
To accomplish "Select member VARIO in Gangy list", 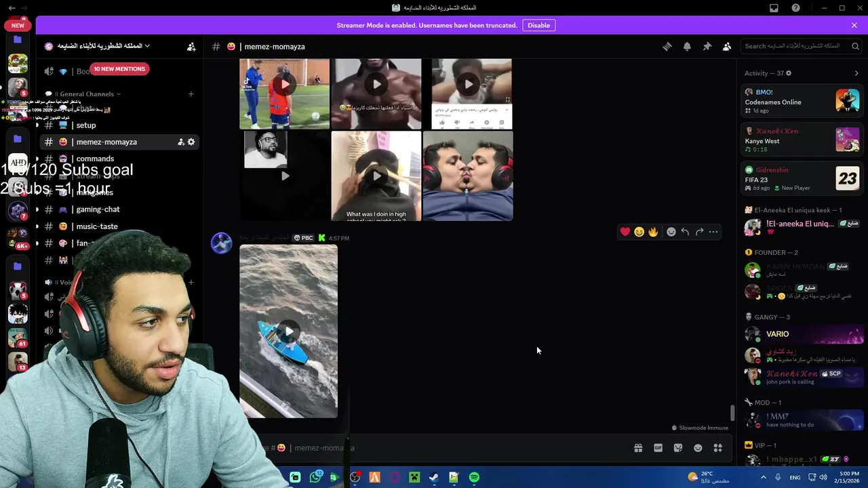I will [802, 334].
